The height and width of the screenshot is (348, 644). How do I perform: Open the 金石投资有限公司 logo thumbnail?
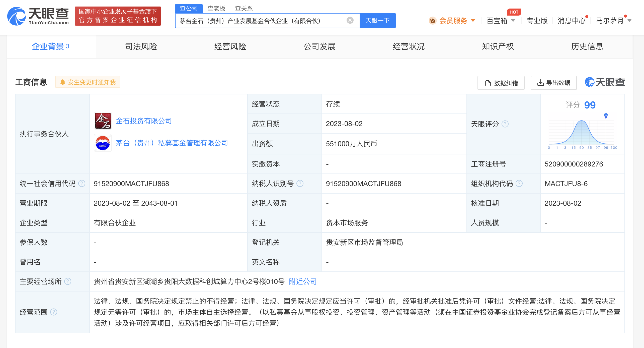(x=103, y=121)
